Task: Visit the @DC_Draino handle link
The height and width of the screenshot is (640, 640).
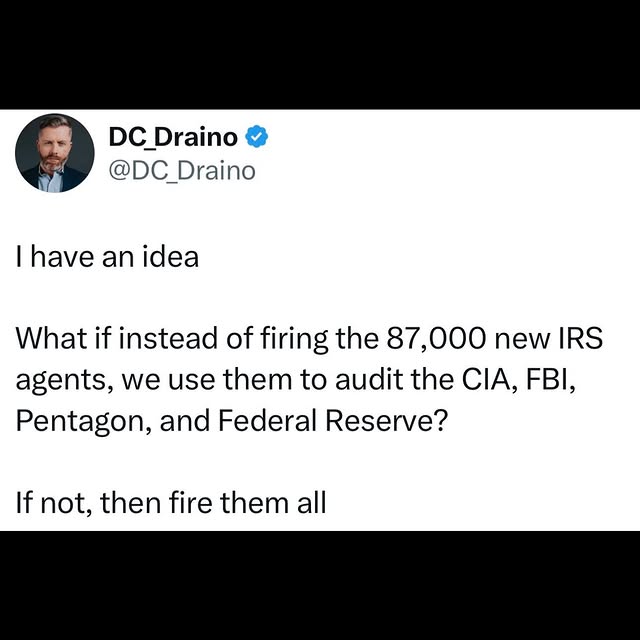Action: (x=182, y=171)
